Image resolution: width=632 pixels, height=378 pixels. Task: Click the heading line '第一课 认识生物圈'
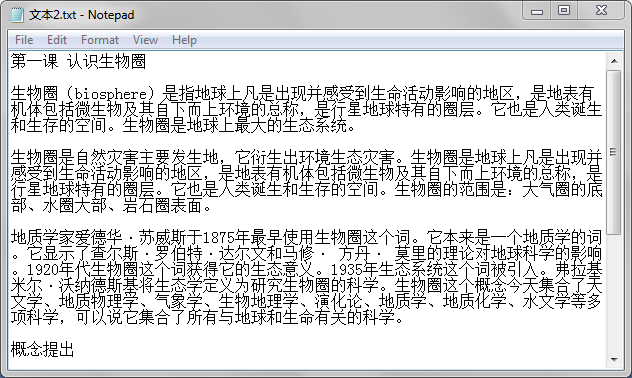(x=78, y=61)
